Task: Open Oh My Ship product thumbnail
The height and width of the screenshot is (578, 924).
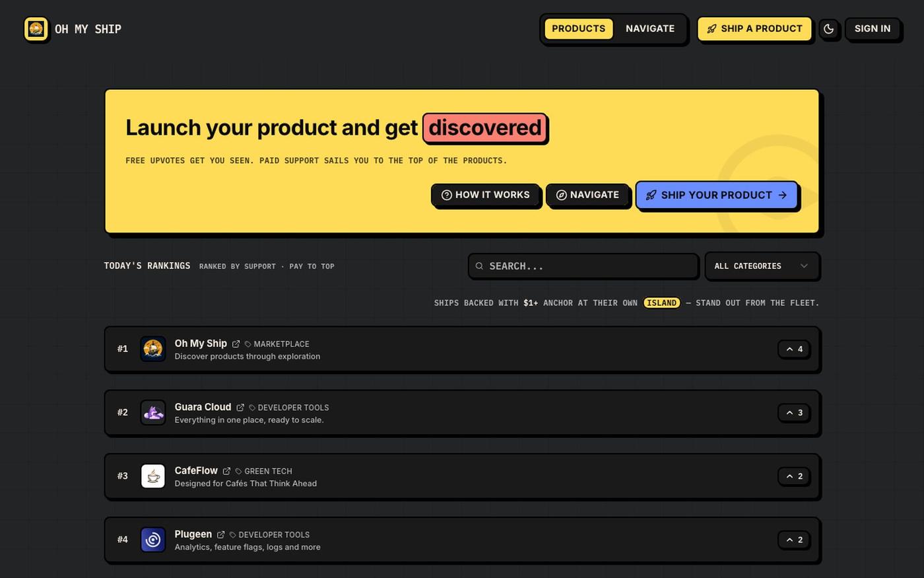Action: [153, 349]
